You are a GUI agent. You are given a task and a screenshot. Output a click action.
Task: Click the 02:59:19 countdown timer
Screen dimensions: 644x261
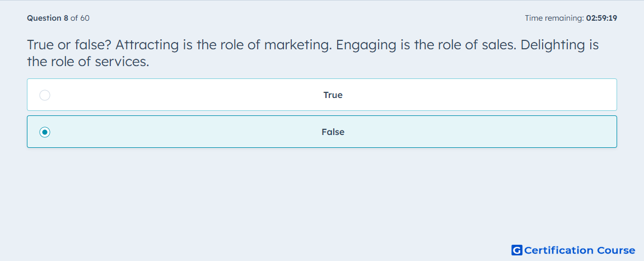click(x=601, y=18)
